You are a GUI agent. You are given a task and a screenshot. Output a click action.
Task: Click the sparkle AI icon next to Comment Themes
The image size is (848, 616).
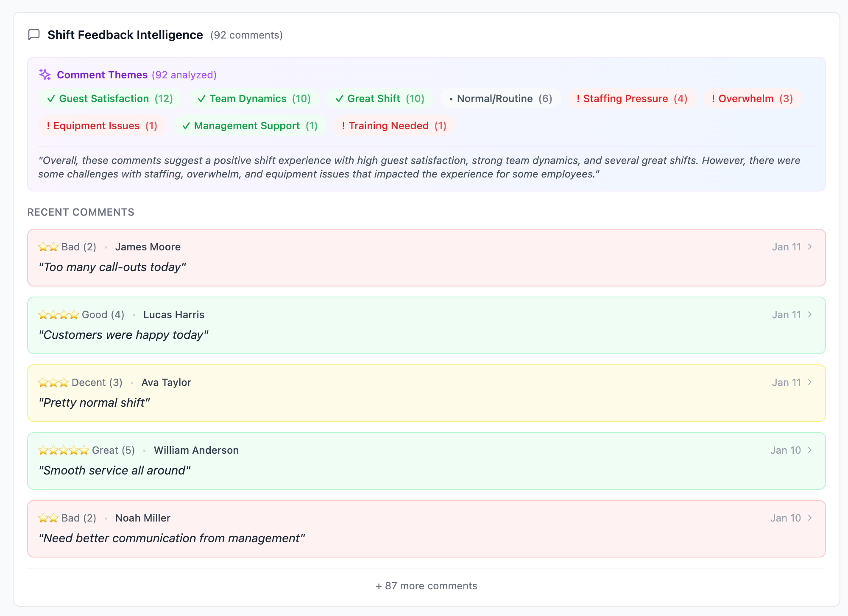(45, 74)
